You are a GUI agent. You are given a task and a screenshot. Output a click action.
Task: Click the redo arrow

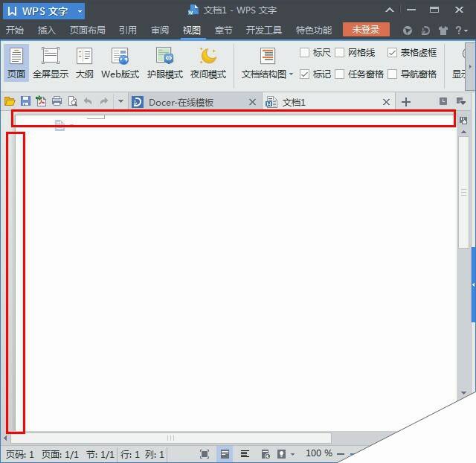coord(104,101)
